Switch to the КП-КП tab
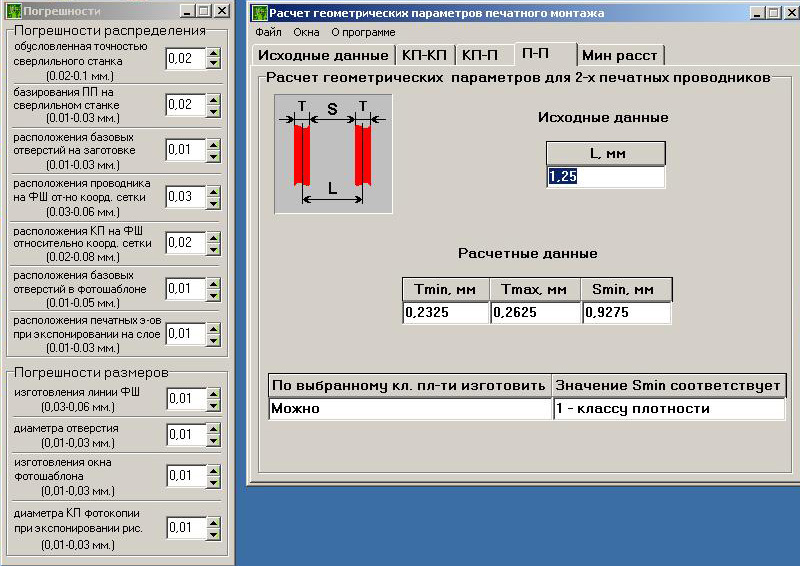Viewport: 800px width, 566px height. 425,55
